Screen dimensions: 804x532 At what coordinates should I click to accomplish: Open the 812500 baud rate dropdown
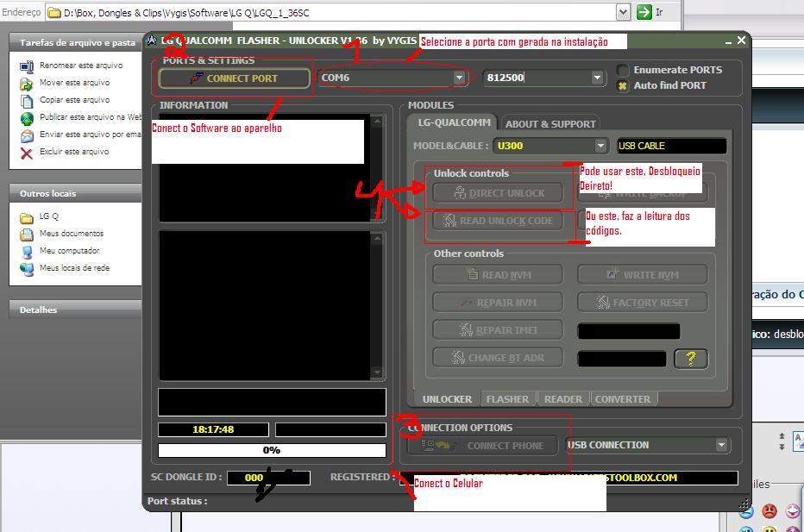point(597,78)
